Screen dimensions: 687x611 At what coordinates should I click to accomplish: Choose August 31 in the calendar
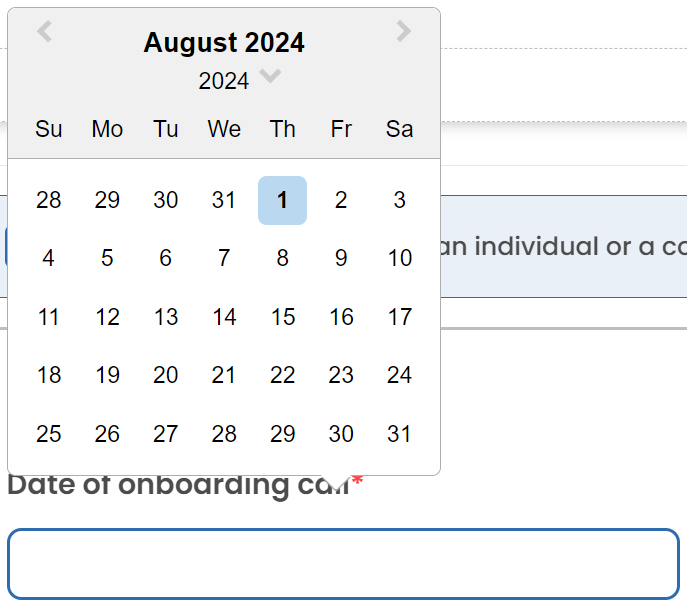pos(399,434)
